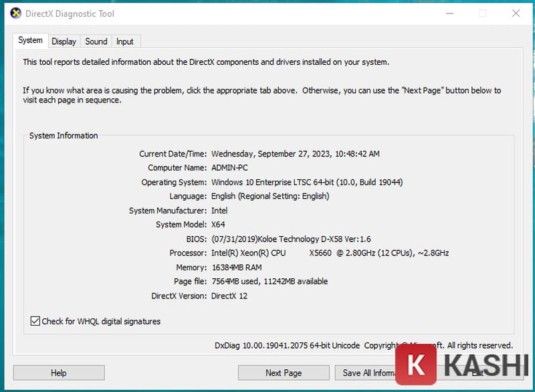Select the Input tab
This screenshot has height=392, width=535.
[125, 41]
